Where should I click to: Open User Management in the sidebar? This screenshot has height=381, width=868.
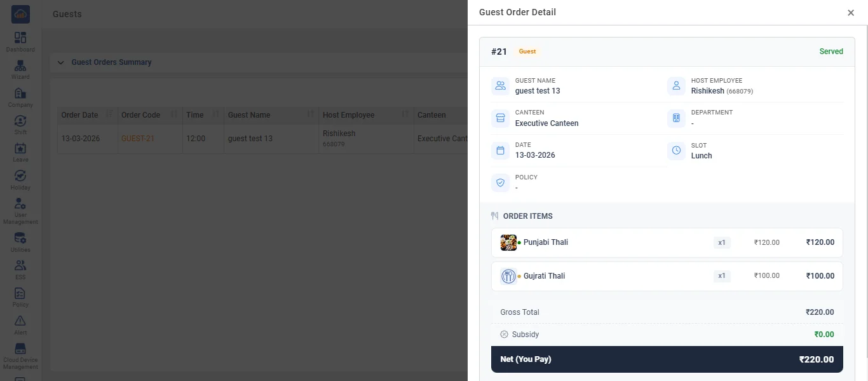point(20,211)
